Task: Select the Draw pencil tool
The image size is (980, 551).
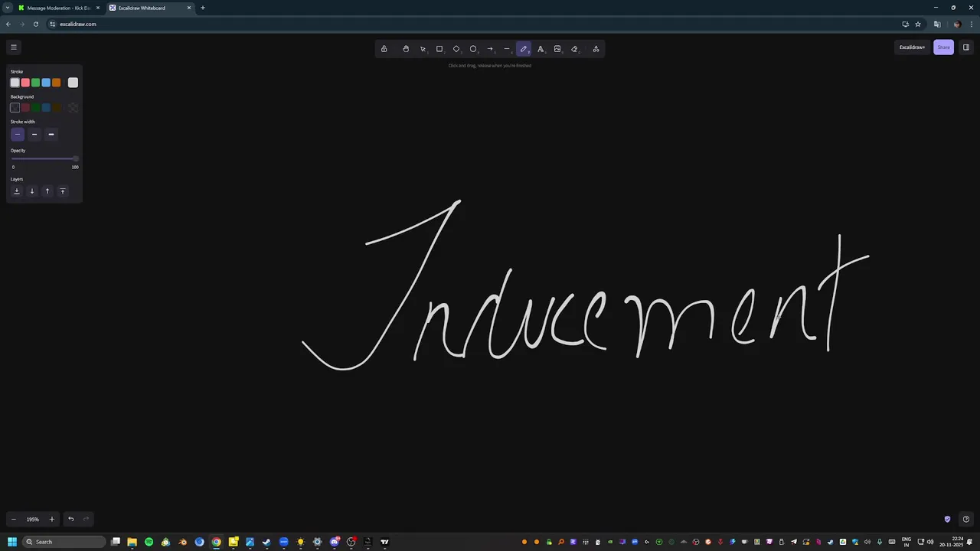Action: 524,49
